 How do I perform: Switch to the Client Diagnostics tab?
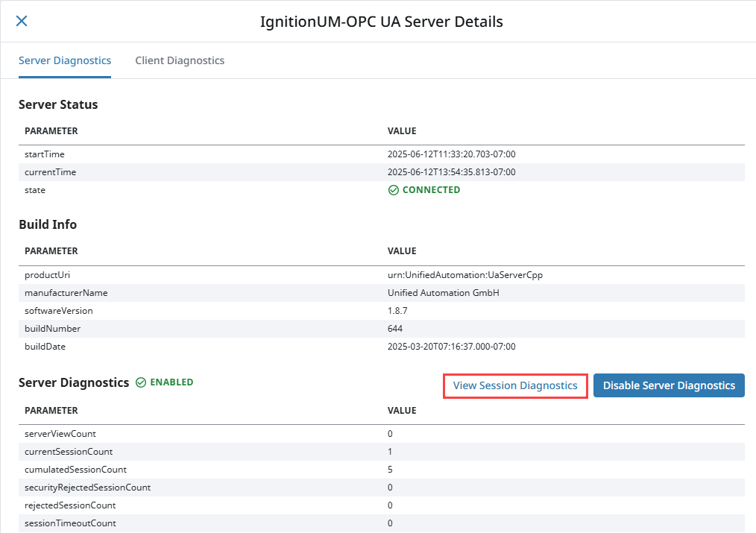point(180,60)
